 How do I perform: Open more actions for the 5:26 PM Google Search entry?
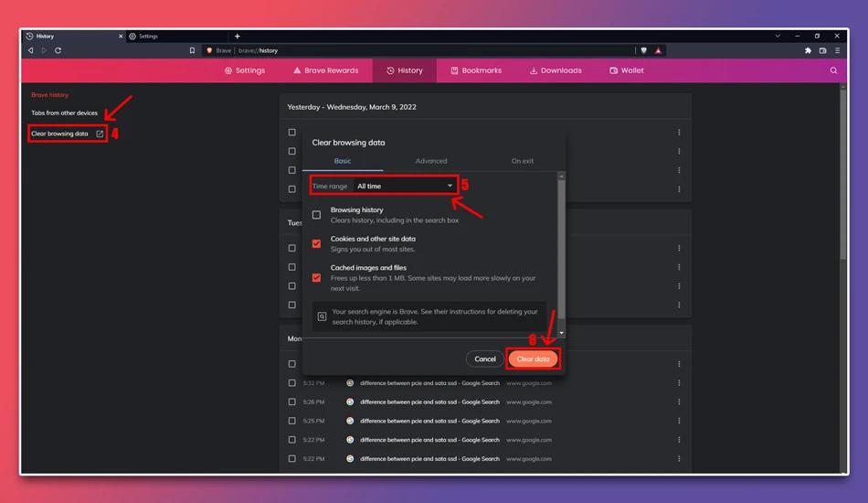point(679,401)
